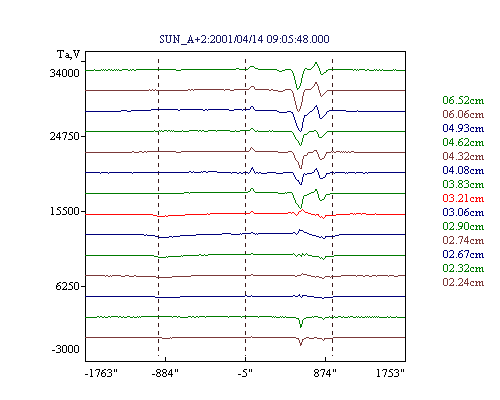Select the 04.08cm legend label
500x400 pixels.
[463, 170]
